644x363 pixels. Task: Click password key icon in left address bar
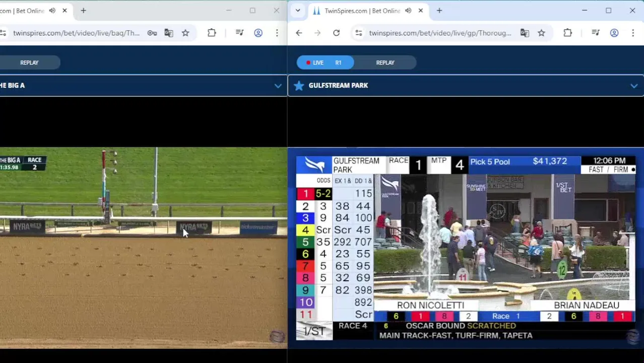pyautogui.click(x=152, y=33)
